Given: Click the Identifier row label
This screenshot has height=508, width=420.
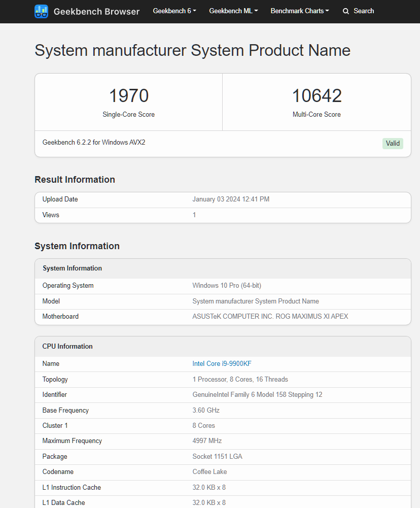Looking at the screenshot, I should [x=54, y=395].
